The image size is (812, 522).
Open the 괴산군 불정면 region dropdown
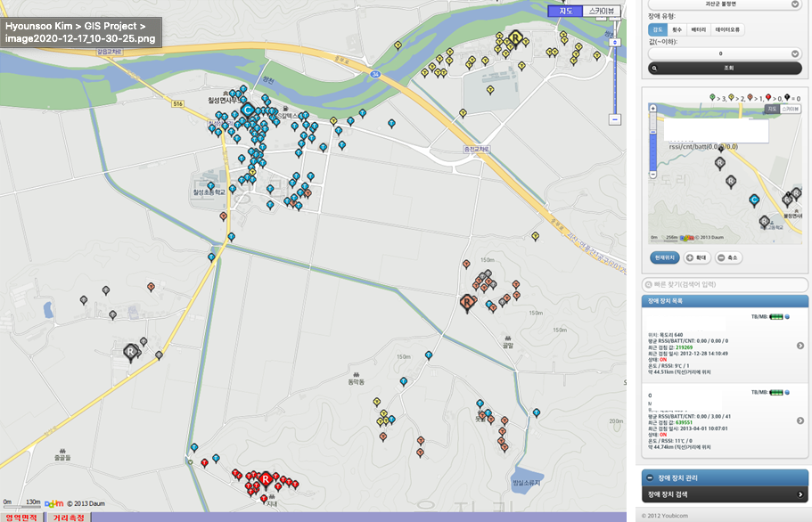coord(725,4)
